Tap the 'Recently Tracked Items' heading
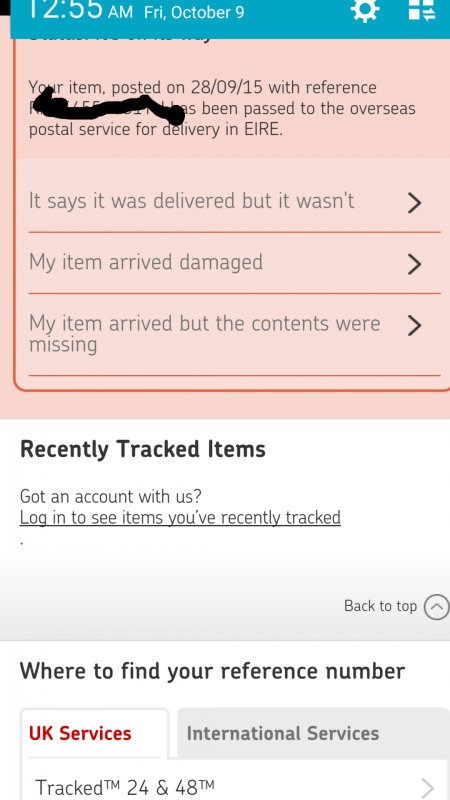This screenshot has height=800, width=450. [143, 449]
